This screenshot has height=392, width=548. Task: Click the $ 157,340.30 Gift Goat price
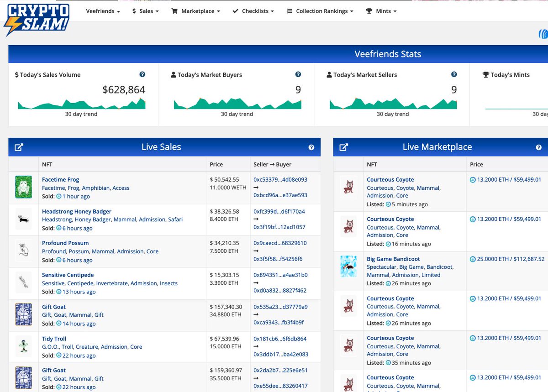[x=226, y=307]
